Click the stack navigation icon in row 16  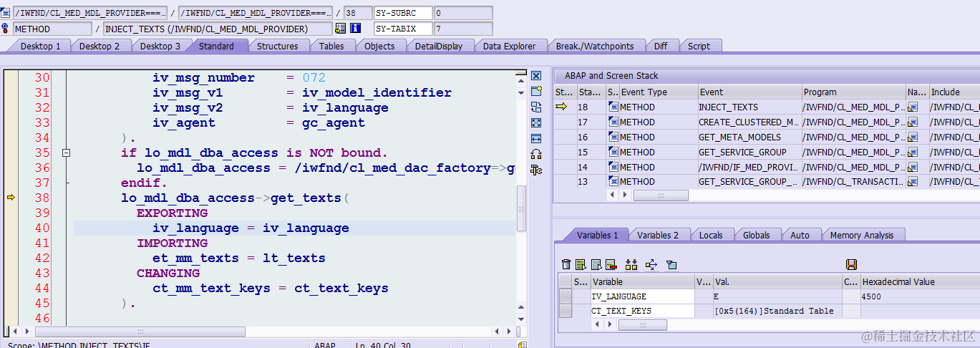point(613,137)
